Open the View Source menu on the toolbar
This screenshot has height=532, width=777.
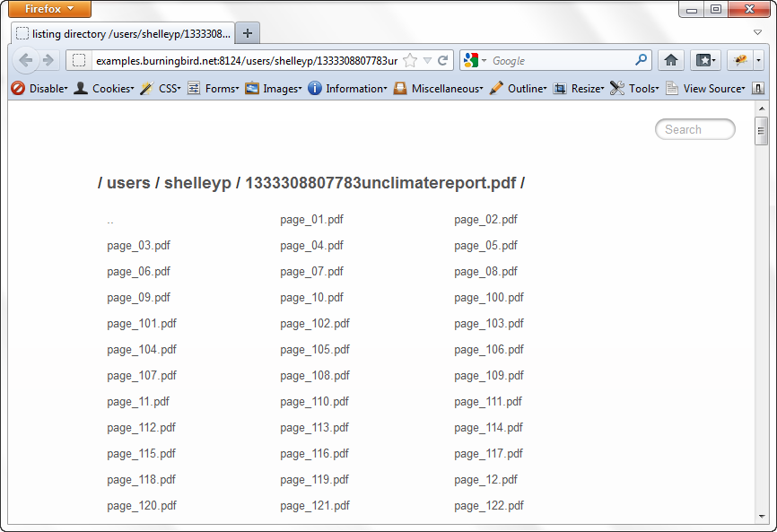712,89
